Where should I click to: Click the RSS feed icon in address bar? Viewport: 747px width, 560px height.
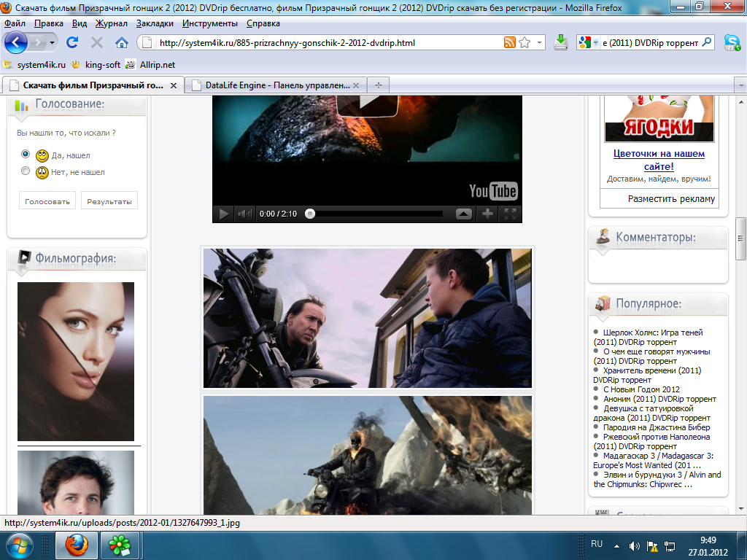coord(510,43)
